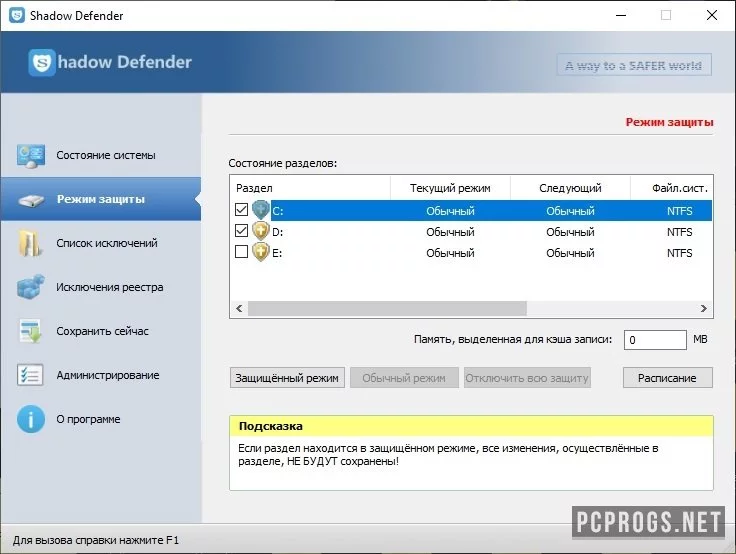Click the shield icon of drive C:
This screenshot has width=736, height=554.
[x=261, y=210]
